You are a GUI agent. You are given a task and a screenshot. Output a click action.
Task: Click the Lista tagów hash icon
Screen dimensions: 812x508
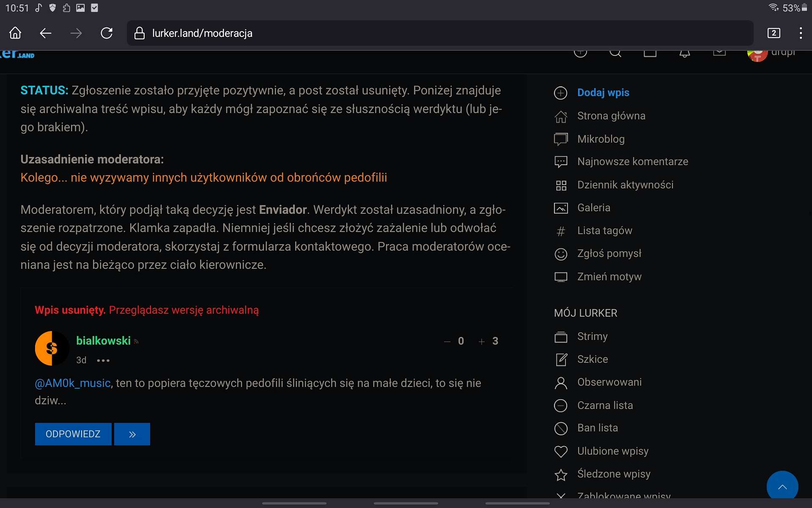click(x=561, y=231)
